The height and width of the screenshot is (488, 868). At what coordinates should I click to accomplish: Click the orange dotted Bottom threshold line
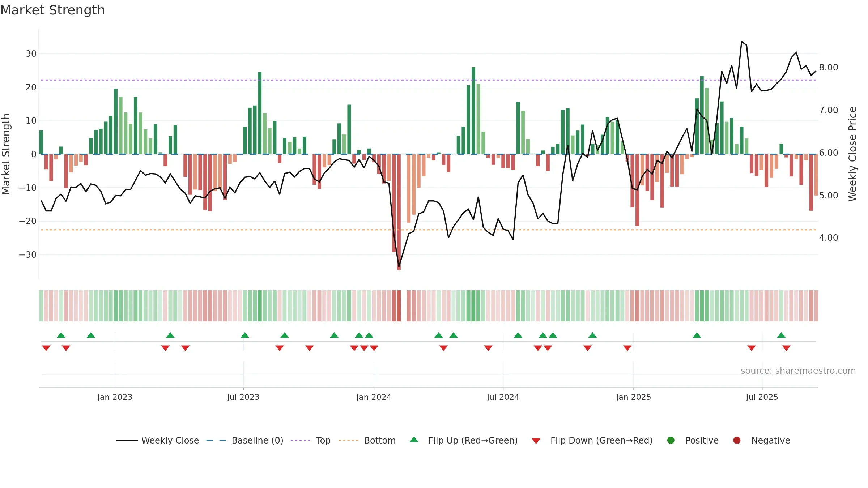coord(429,230)
